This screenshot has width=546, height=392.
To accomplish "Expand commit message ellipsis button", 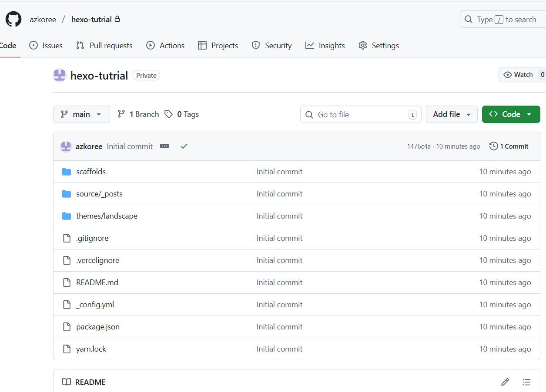I will 164,146.
